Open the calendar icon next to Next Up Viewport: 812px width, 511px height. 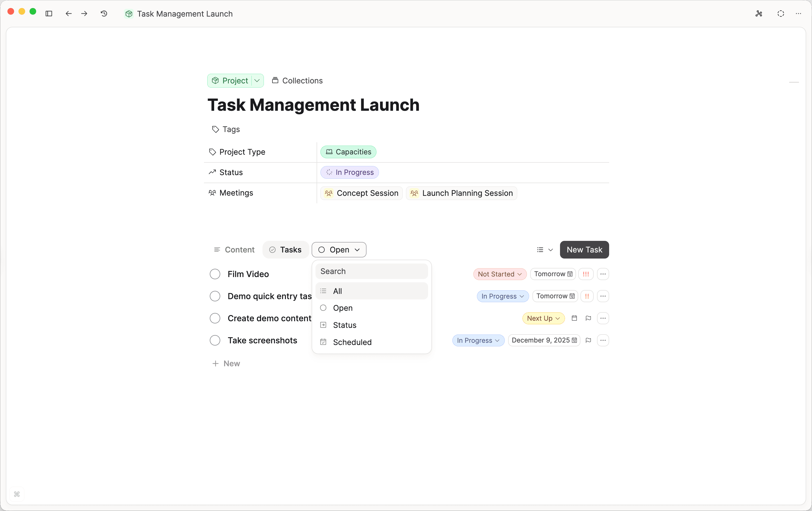click(574, 318)
